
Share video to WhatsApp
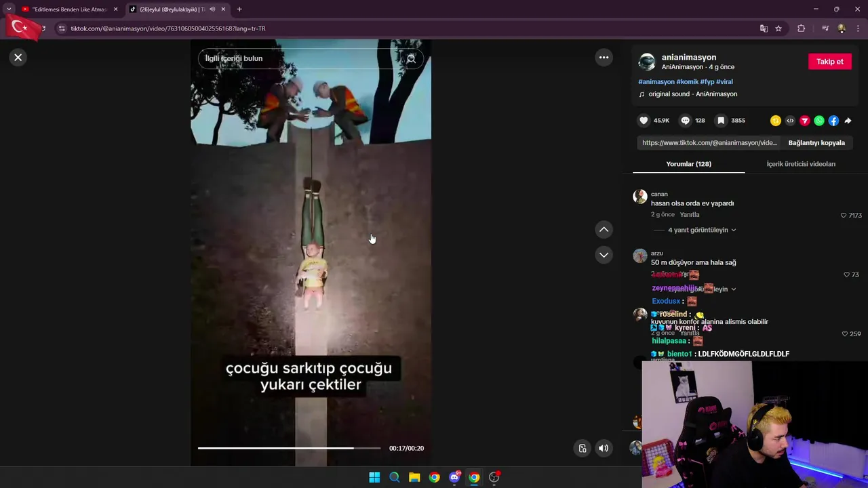tap(819, 121)
